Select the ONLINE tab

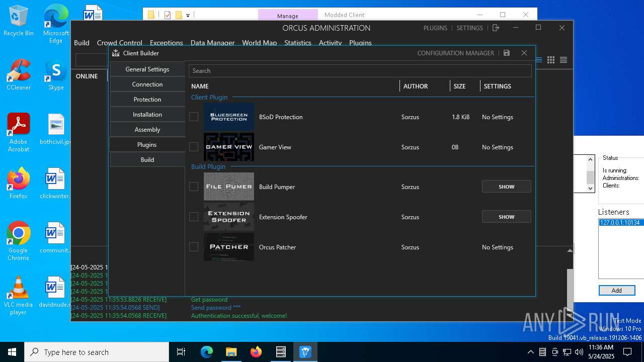[x=87, y=76]
